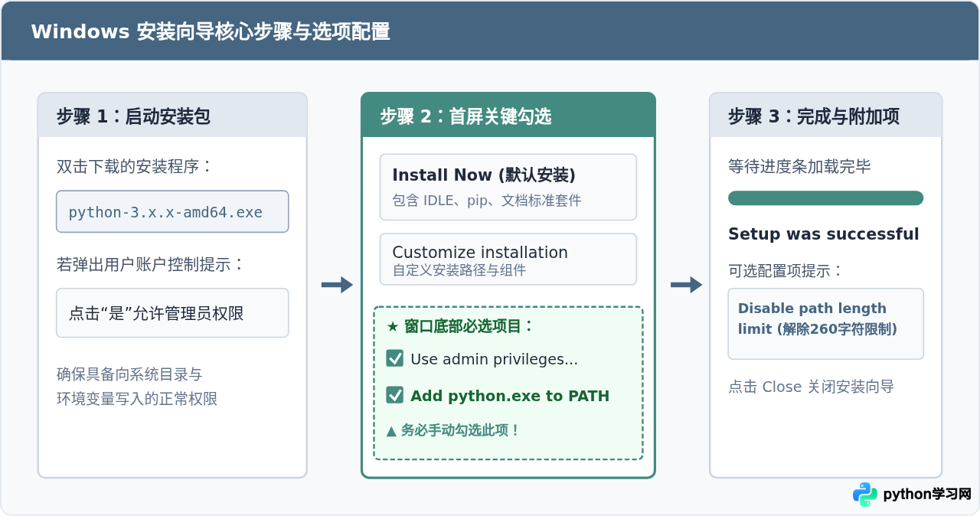Select the python-3.x.x-amd64.exe file box
Image resolution: width=980 pixels, height=516 pixels.
click(172, 211)
